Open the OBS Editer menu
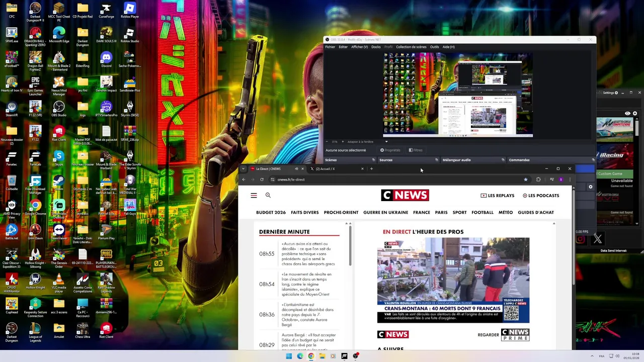 [343, 47]
